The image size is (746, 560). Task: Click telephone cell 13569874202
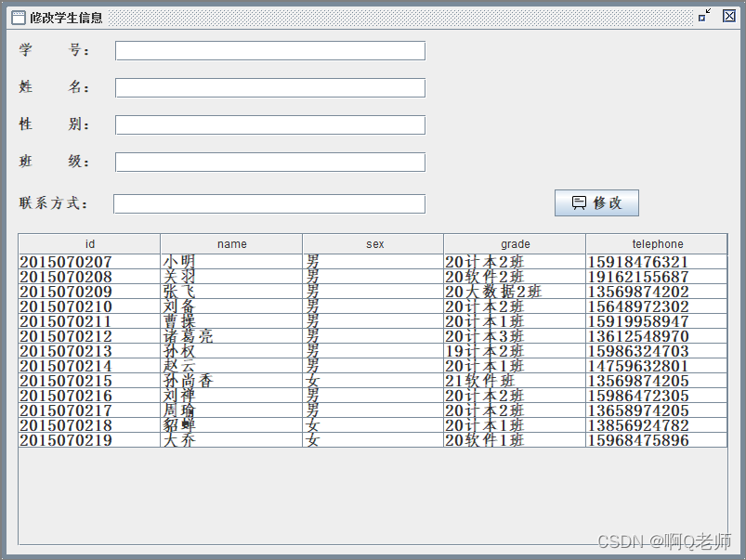pos(657,292)
